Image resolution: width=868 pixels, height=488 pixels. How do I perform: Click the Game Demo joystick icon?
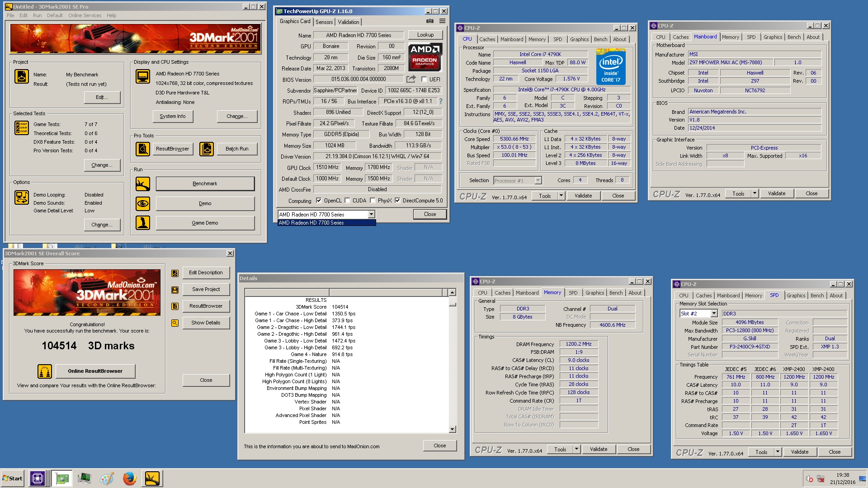tap(143, 223)
